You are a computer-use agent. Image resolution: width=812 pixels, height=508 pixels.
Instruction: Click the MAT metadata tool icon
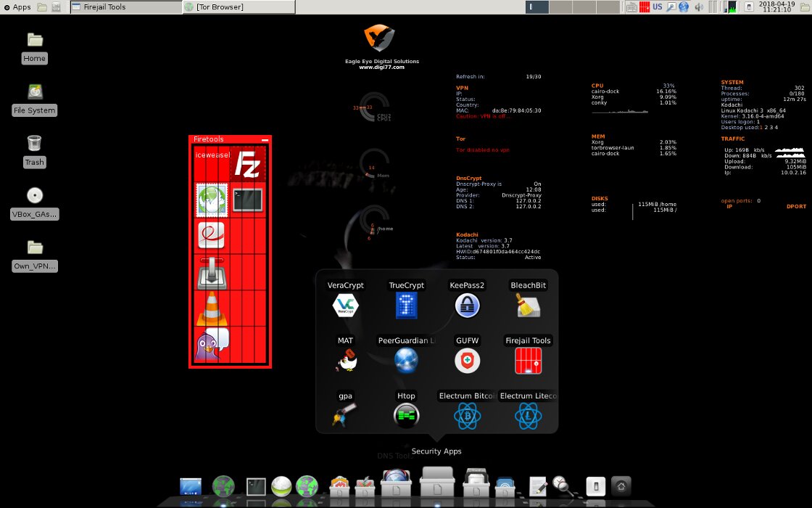pyautogui.click(x=345, y=361)
